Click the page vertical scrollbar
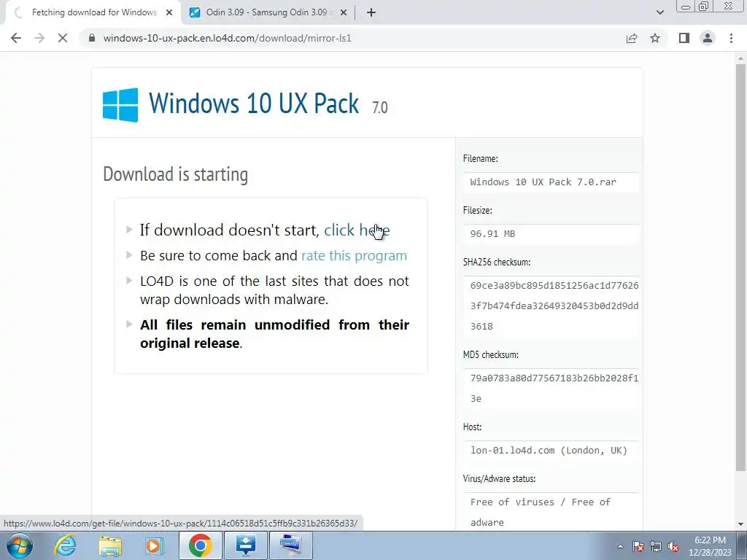 tap(740, 267)
